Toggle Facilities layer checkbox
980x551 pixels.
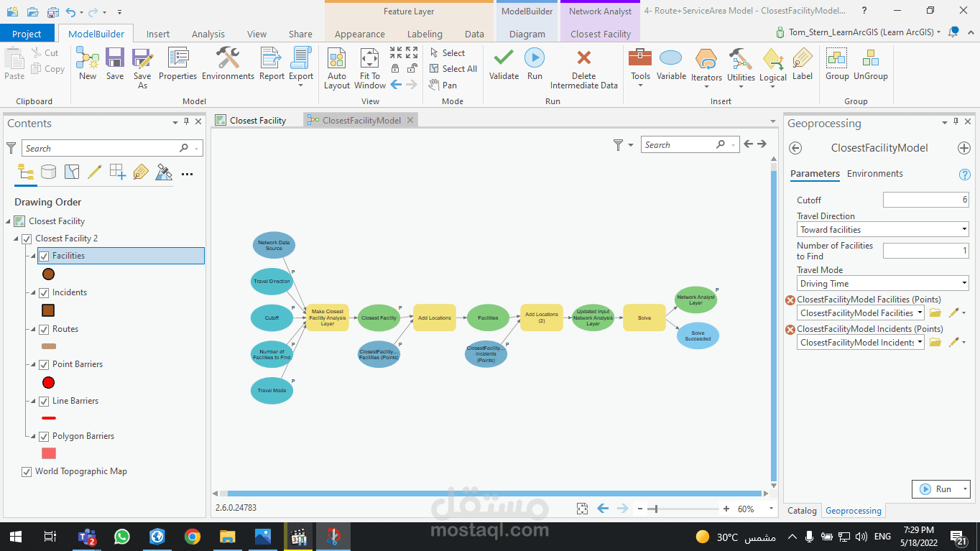pyautogui.click(x=44, y=256)
